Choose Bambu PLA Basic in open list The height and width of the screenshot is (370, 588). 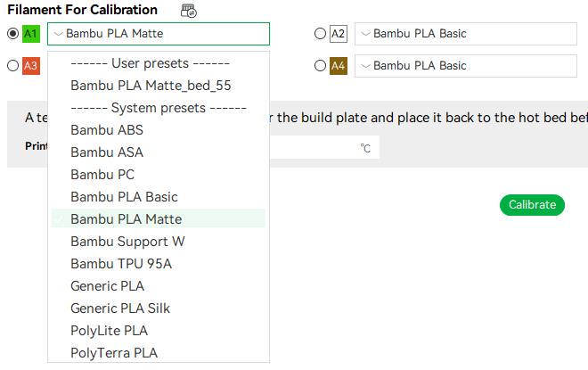159,197
